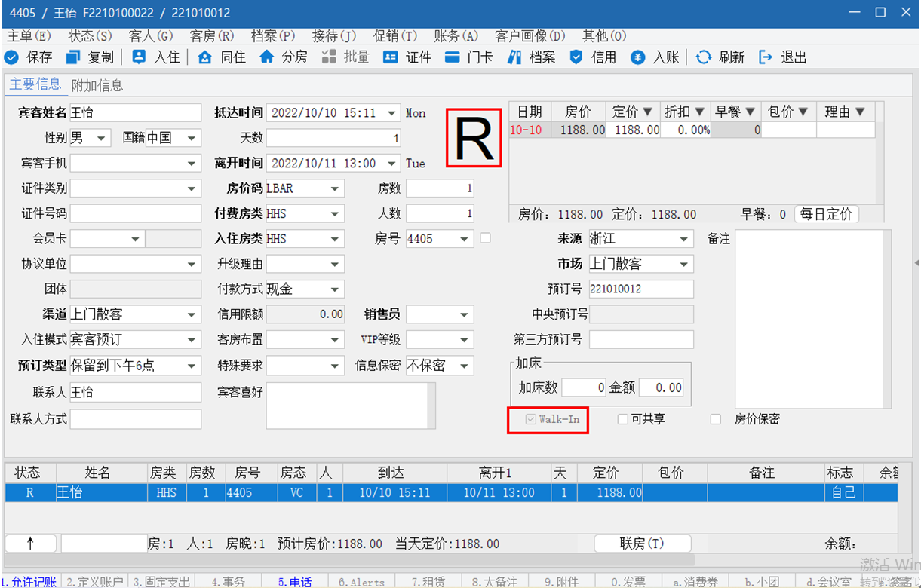Click the 退出 exit toolbar icon
Viewport: 921px width, 588px height.
766,57
